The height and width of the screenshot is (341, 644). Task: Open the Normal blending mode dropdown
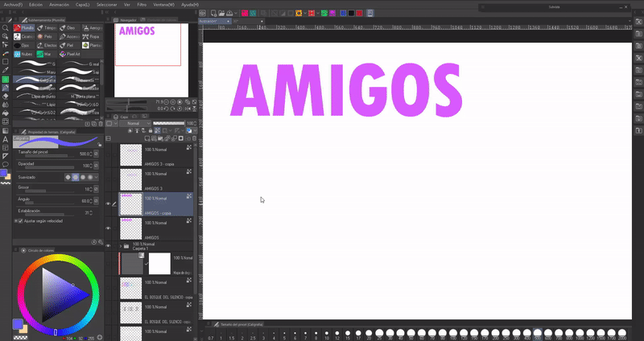point(135,124)
